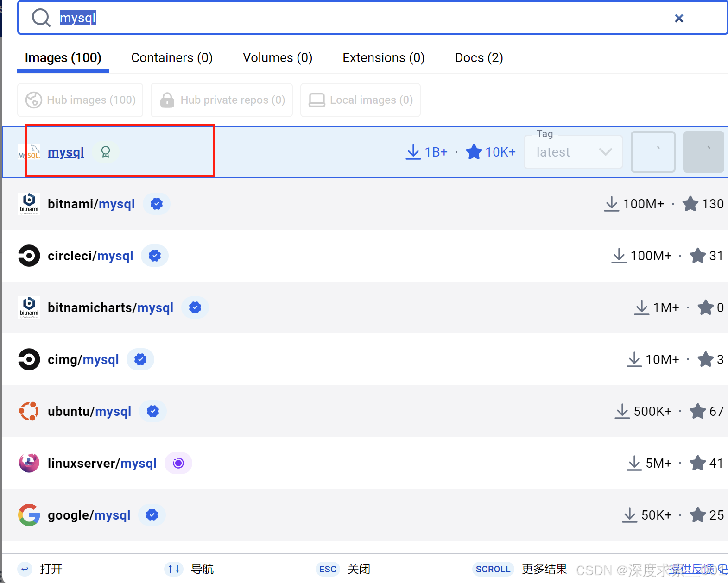This screenshot has height=583, width=728.
Task: Click verified publisher badge for circleci/mysql
Action: tap(155, 256)
